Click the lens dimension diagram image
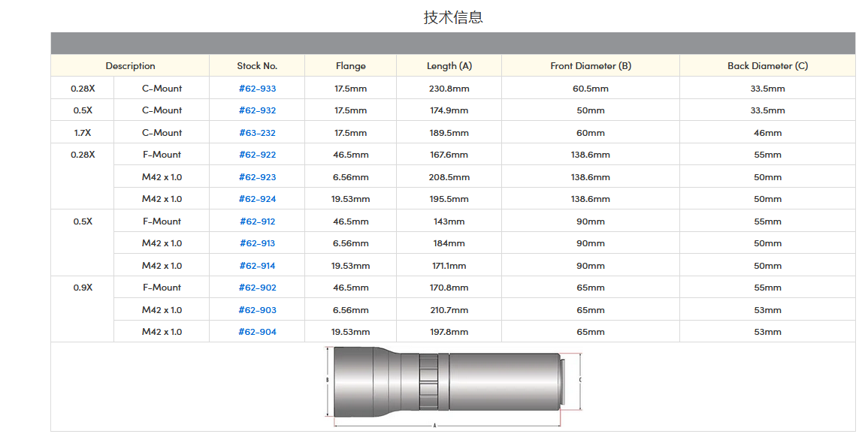868x446 pixels. 453,386
